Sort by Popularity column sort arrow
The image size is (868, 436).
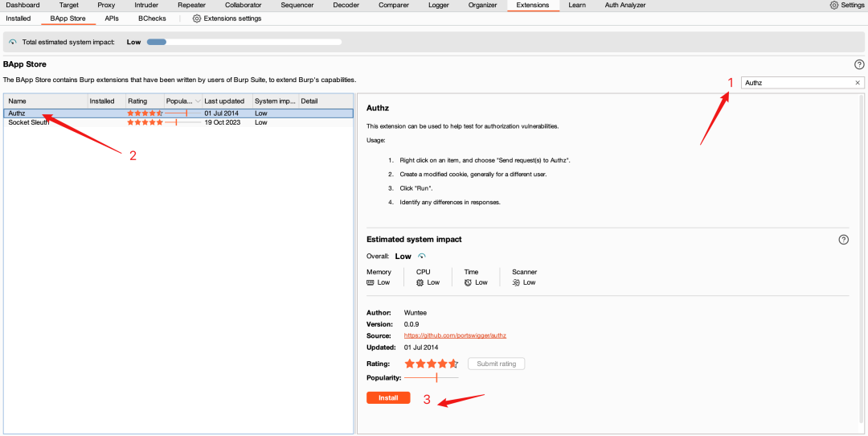pyautogui.click(x=199, y=101)
